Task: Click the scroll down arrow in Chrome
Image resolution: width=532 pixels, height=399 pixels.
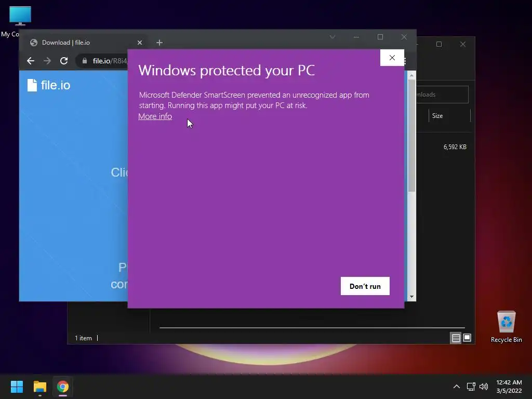Action: [411, 297]
